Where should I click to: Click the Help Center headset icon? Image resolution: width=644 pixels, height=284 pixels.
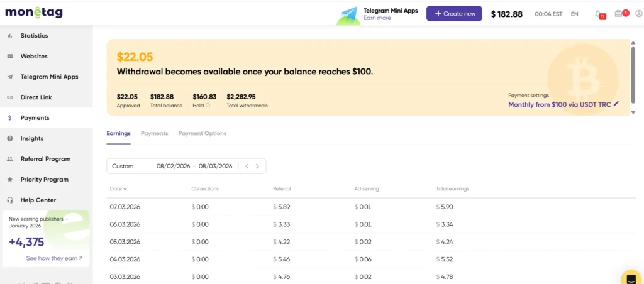point(10,200)
